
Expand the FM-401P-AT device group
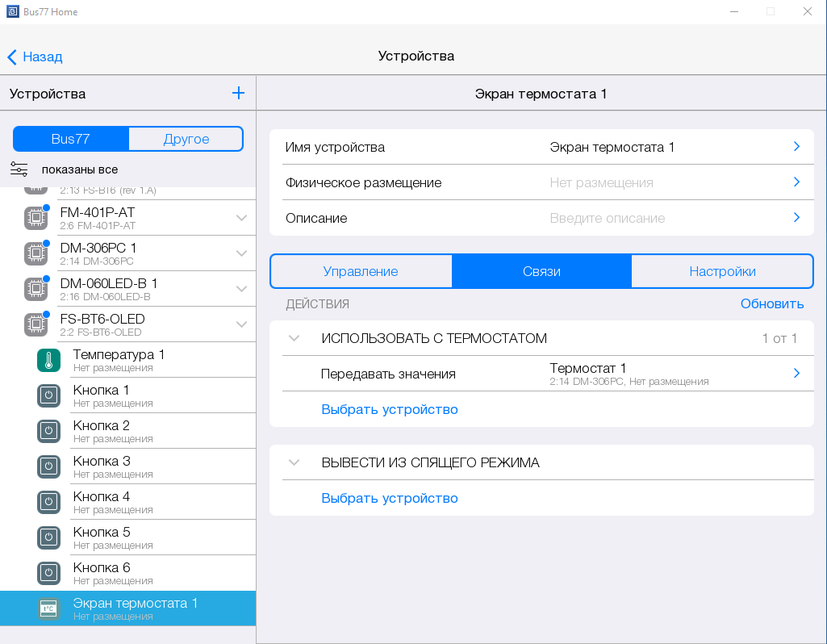coord(241,218)
